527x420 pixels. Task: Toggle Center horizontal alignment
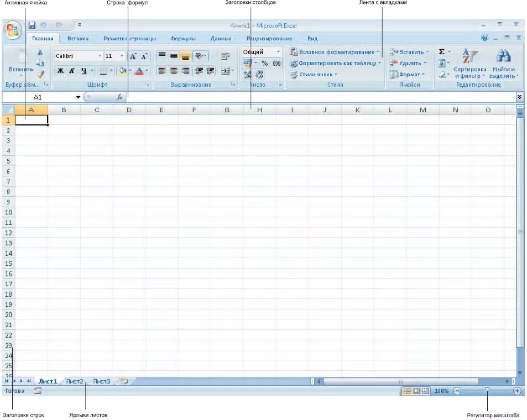click(174, 71)
